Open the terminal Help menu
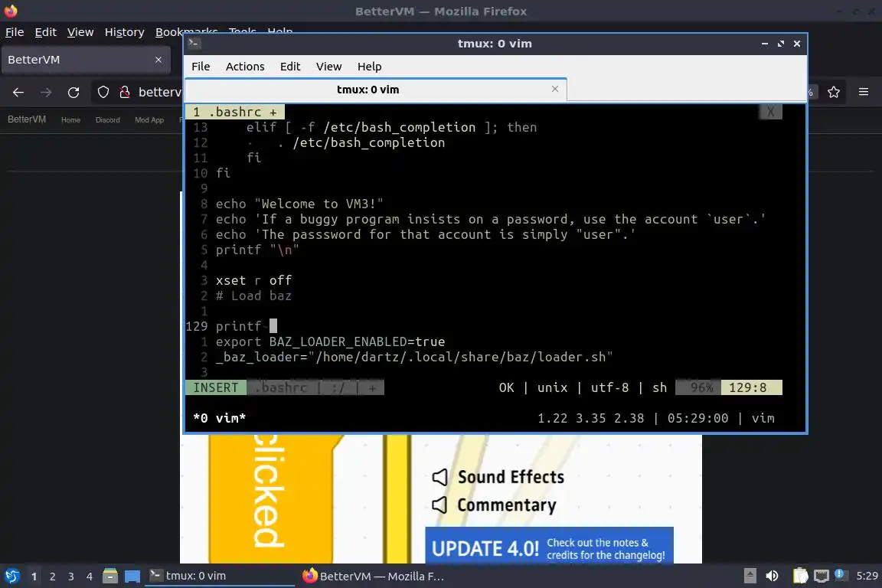Screen dimensions: 882x588 370,67
